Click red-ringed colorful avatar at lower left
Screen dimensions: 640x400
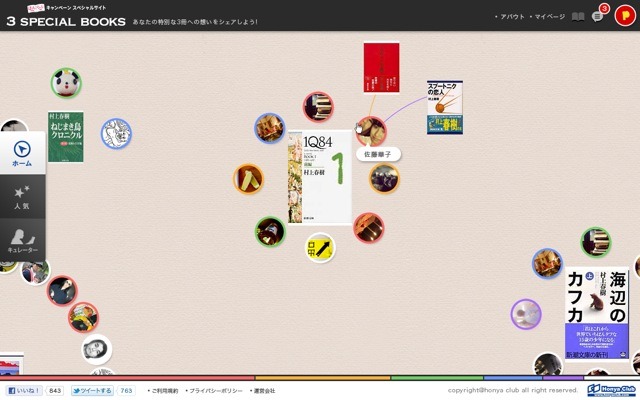(x=83, y=317)
